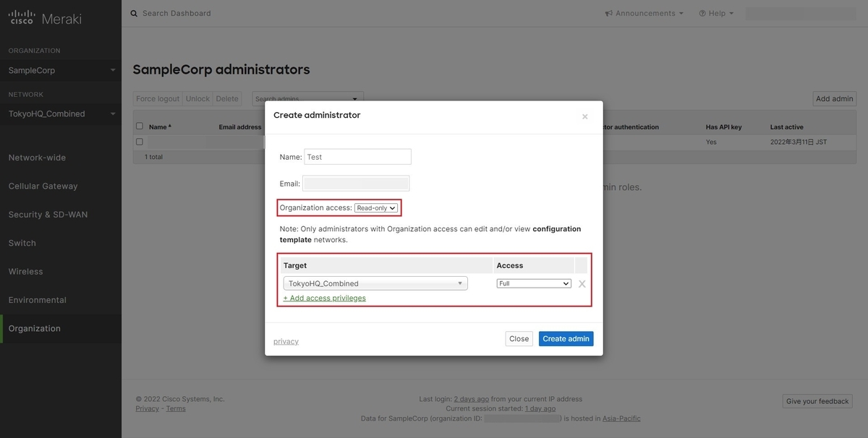The height and width of the screenshot is (438, 868).
Task: Open the Switch menu
Action: pos(22,243)
